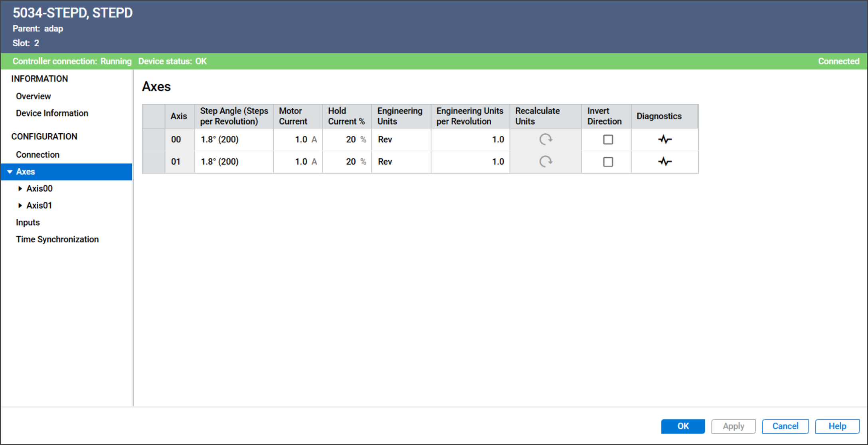Click the 'Slot: 2' label
The height and width of the screenshot is (445, 868).
(26, 43)
